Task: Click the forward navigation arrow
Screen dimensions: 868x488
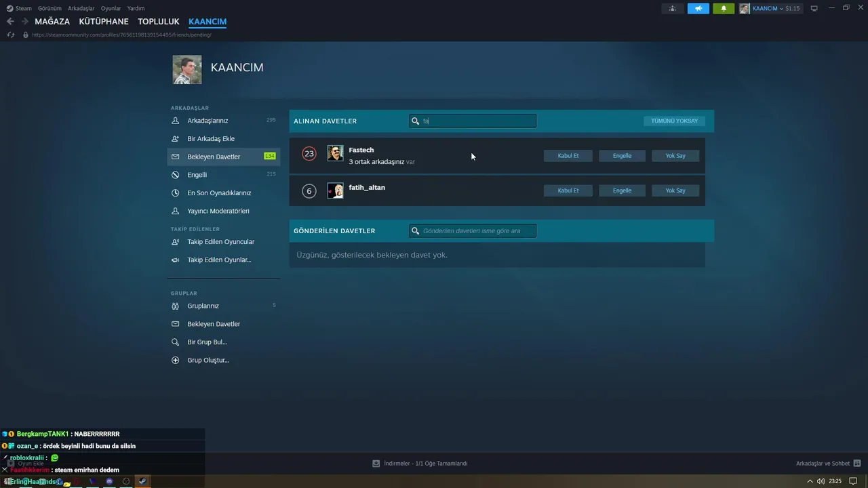Action: pos(24,22)
